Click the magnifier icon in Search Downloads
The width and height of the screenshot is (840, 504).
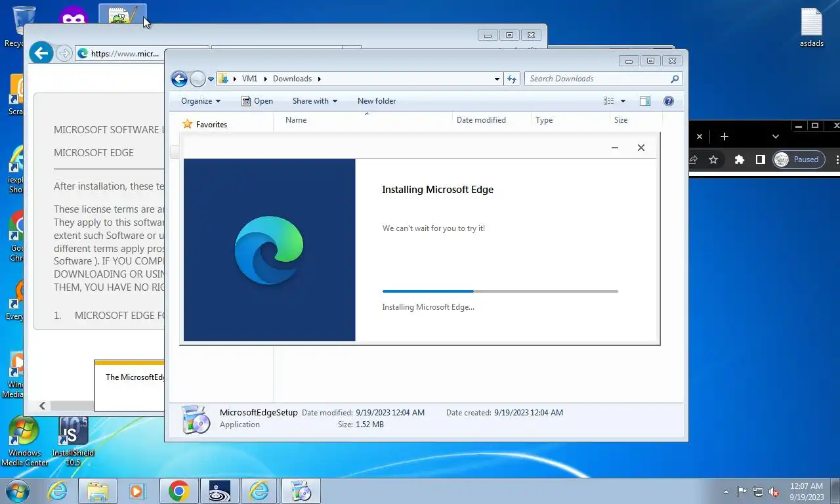(x=675, y=79)
